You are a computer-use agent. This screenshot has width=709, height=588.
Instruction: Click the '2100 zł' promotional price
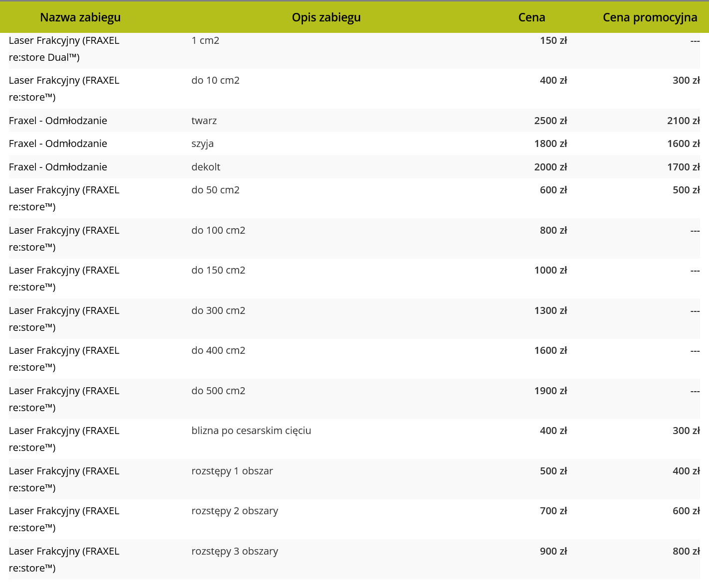coord(684,121)
